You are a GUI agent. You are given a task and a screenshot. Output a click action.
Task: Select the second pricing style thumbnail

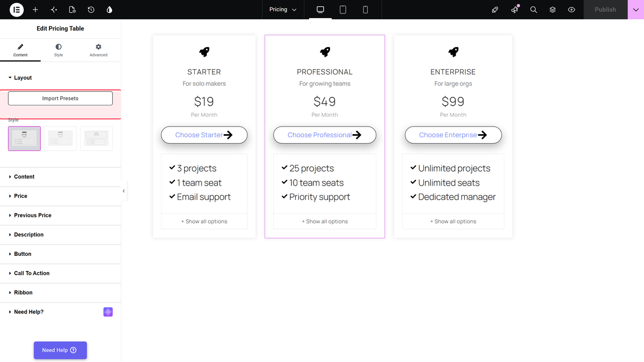click(x=60, y=138)
